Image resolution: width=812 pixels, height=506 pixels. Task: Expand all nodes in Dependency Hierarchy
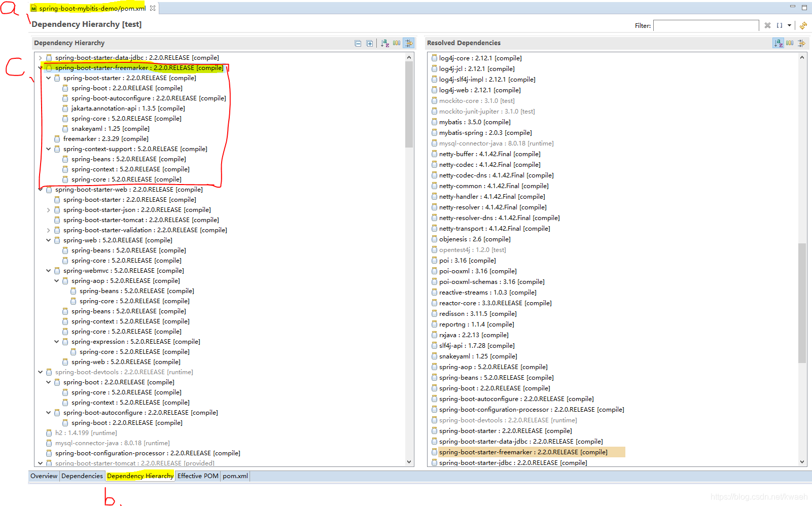(x=370, y=44)
